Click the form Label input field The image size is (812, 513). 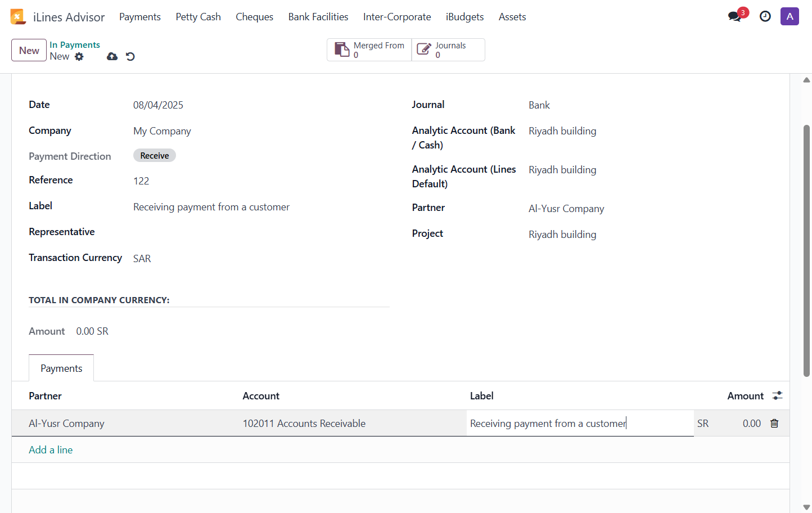261,207
